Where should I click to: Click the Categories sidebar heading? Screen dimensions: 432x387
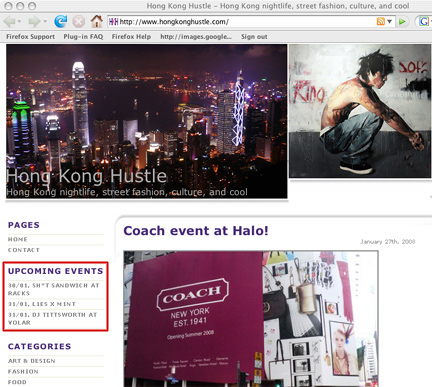pyautogui.click(x=39, y=346)
